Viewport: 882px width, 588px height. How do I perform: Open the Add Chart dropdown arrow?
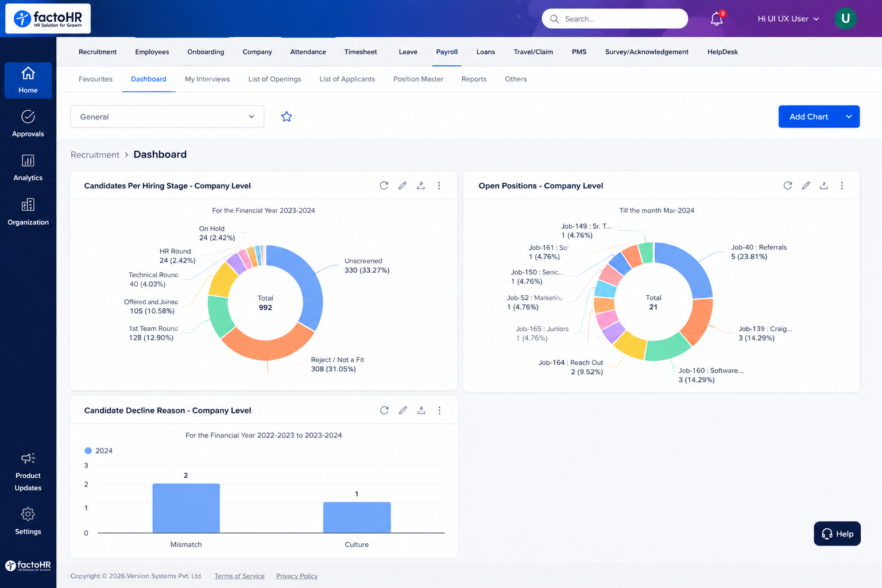(849, 117)
